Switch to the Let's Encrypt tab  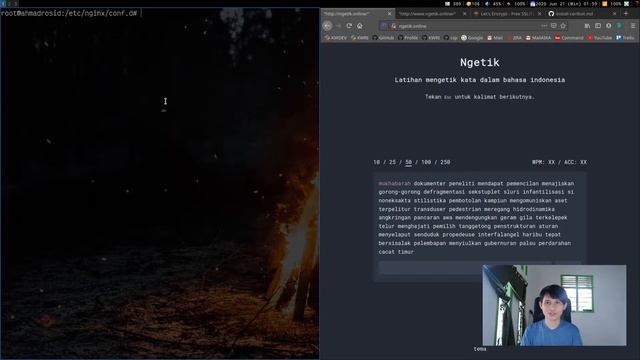(x=506, y=13)
